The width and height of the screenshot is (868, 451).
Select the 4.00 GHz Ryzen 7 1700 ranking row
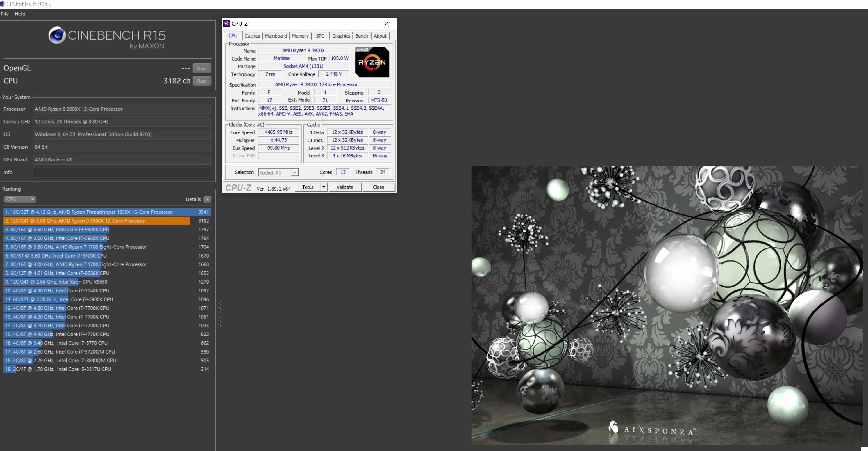click(x=107, y=264)
